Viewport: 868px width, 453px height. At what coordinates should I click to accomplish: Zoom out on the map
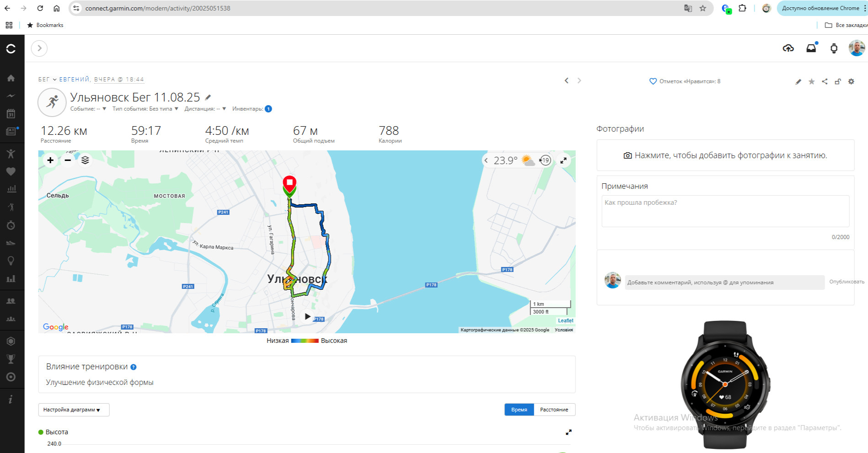click(68, 160)
